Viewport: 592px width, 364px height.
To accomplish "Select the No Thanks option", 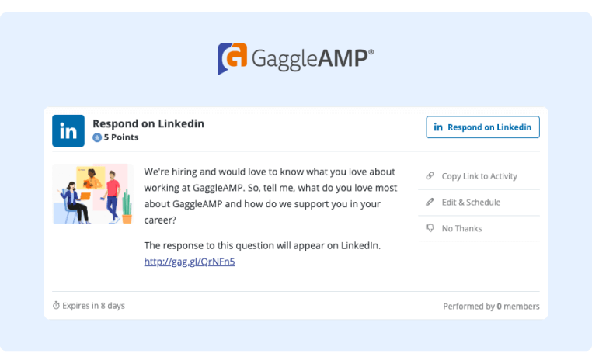I will click(461, 228).
